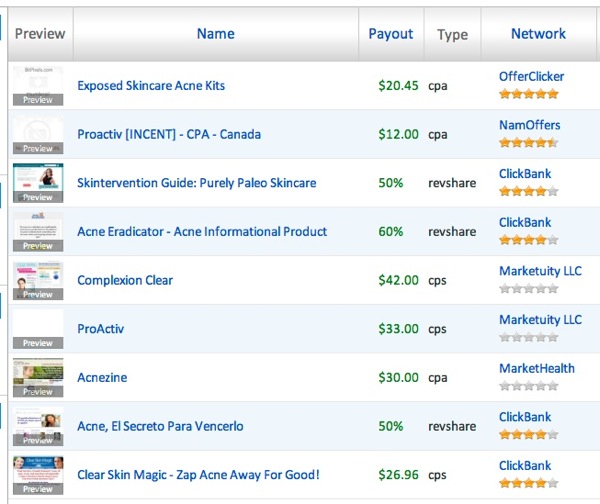Screen dimensions: 600x504
Task: Select the $20.45 payout value
Action: 398,85
